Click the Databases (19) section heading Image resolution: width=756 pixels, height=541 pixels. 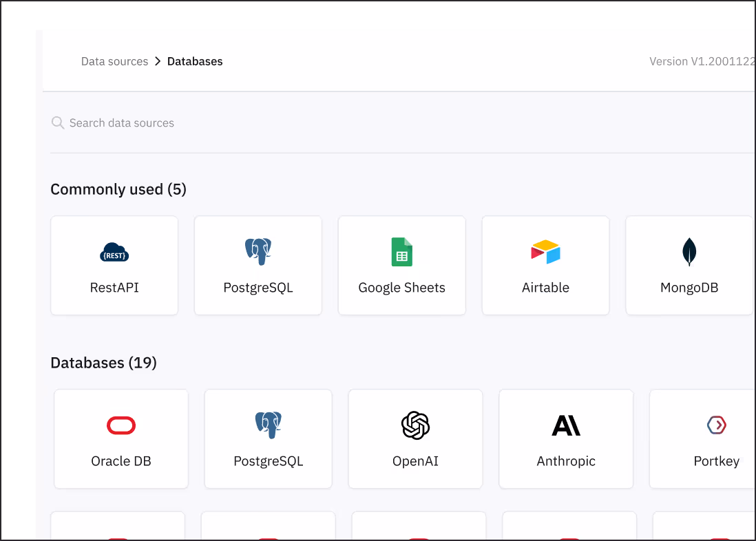point(103,363)
